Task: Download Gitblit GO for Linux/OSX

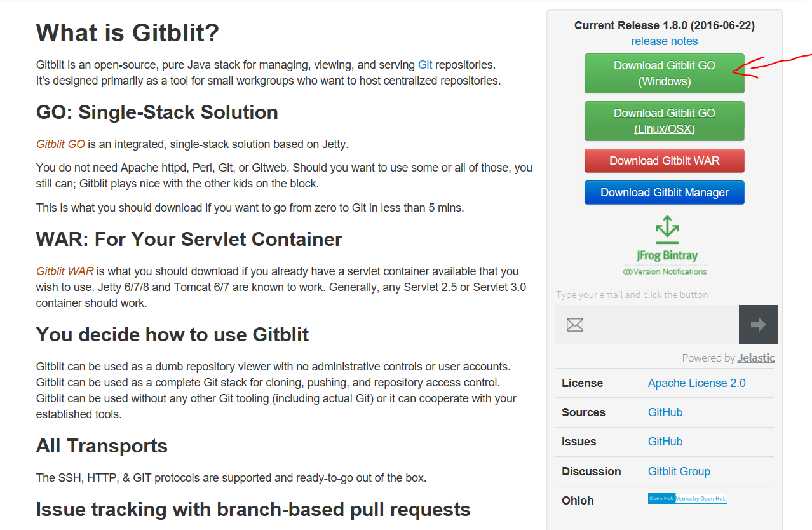Action: (664, 121)
